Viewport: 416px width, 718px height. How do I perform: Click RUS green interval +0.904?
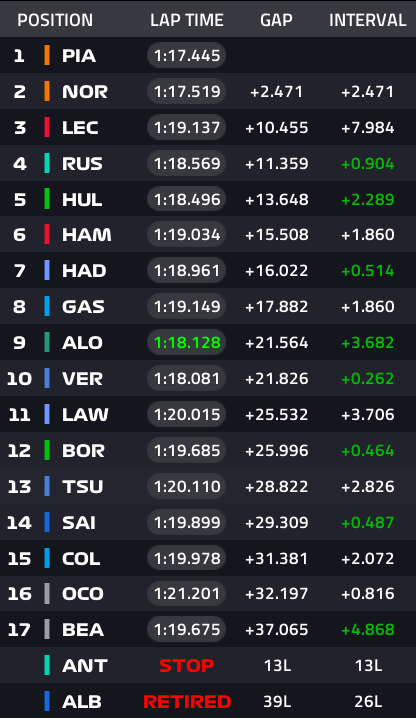point(367,163)
